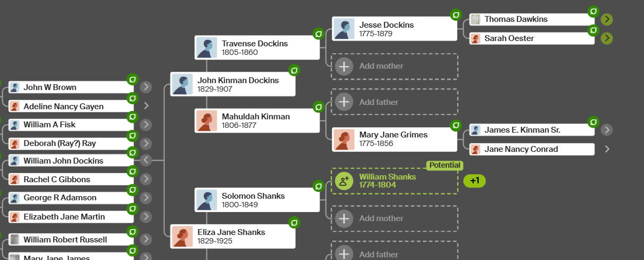Expand ancestors of Sarah Oester
Viewport: 644px width, 260px height.
(x=607, y=38)
